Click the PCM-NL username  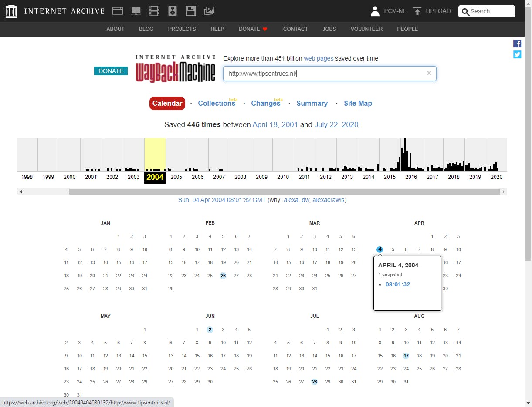[395, 11]
